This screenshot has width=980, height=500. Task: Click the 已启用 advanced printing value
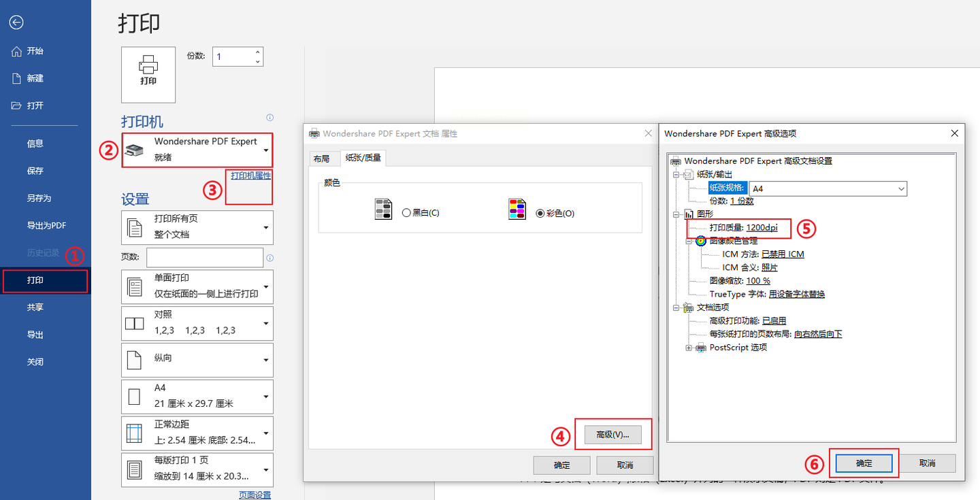[774, 321]
